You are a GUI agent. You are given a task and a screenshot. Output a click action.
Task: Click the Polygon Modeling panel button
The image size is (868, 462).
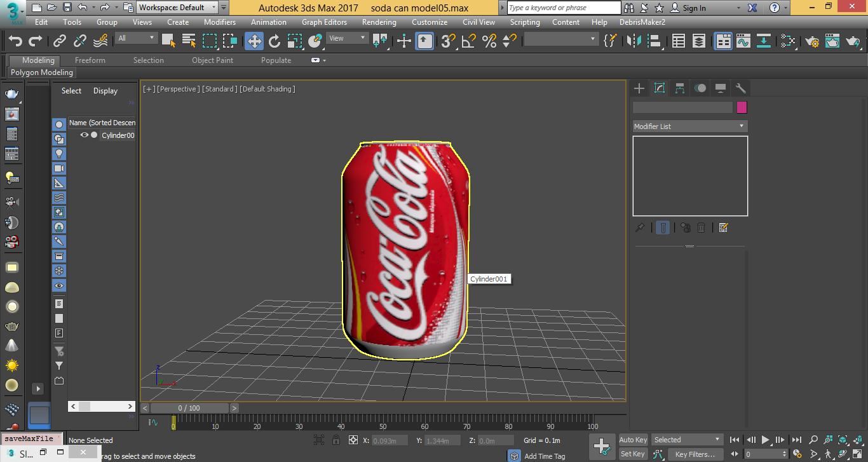click(x=42, y=72)
